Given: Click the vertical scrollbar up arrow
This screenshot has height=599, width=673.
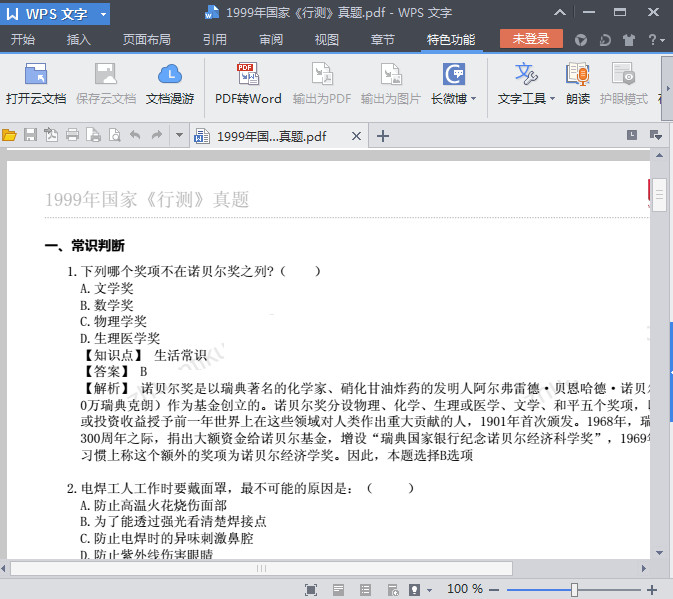Looking at the screenshot, I should (660, 155).
